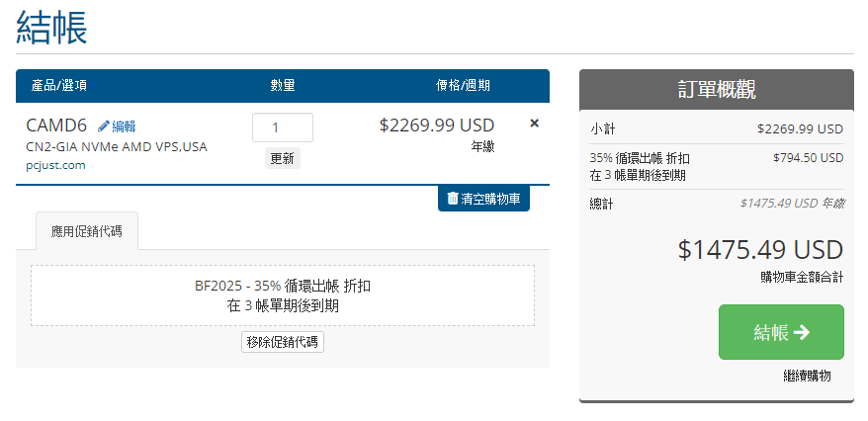Screen dimensions: 868x421
Task: Focus the quantity input field
Action: point(283,127)
